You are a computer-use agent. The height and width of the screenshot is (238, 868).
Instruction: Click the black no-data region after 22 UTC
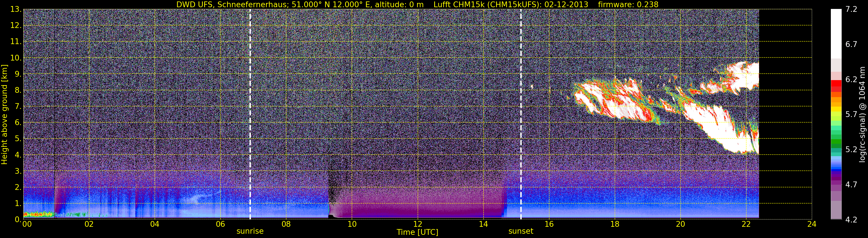785,114
